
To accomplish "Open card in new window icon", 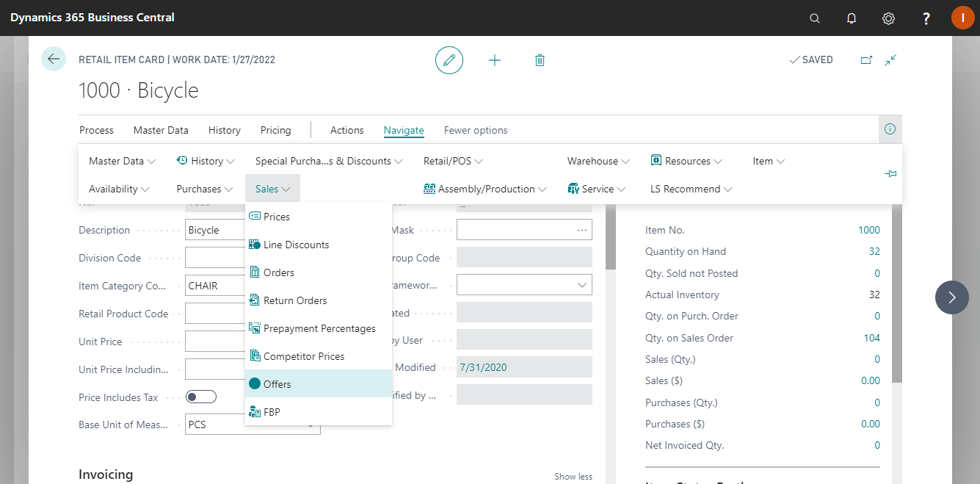I will tap(866, 60).
